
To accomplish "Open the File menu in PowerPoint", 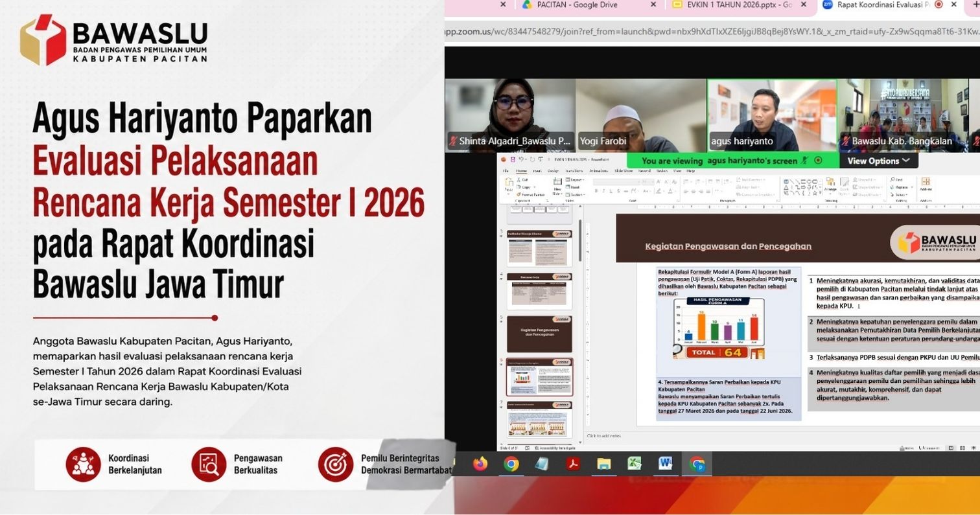I will [x=506, y=171].
